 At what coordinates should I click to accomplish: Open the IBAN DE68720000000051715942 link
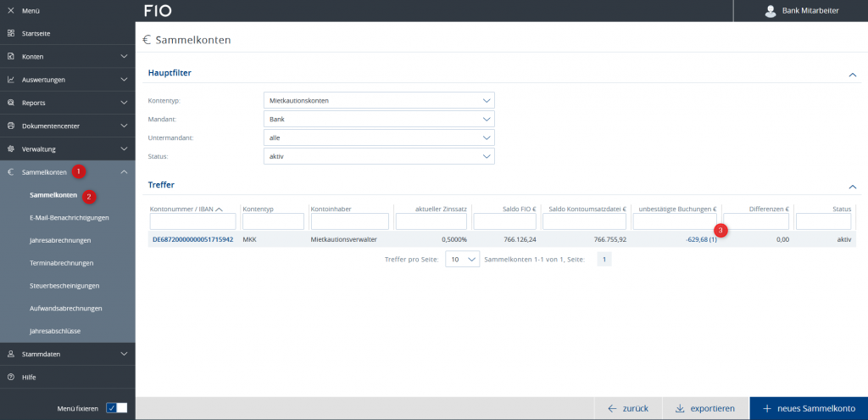click(192, 239)
